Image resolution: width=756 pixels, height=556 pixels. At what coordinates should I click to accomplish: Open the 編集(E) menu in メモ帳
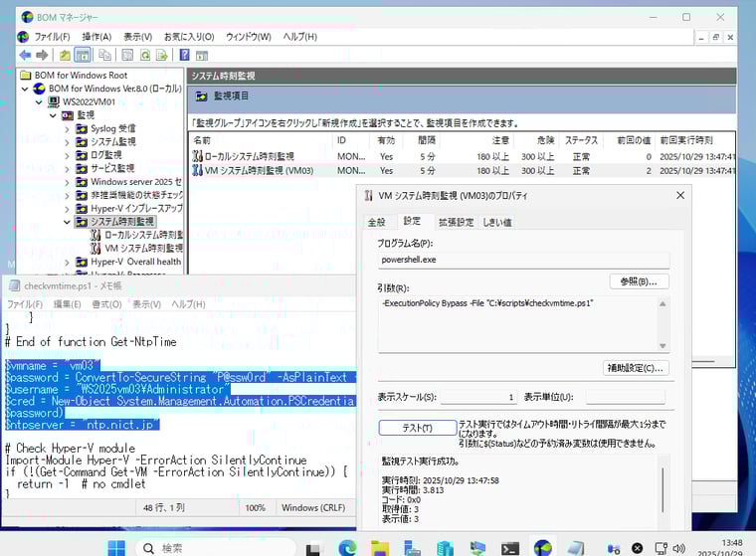tap(67, 304)
